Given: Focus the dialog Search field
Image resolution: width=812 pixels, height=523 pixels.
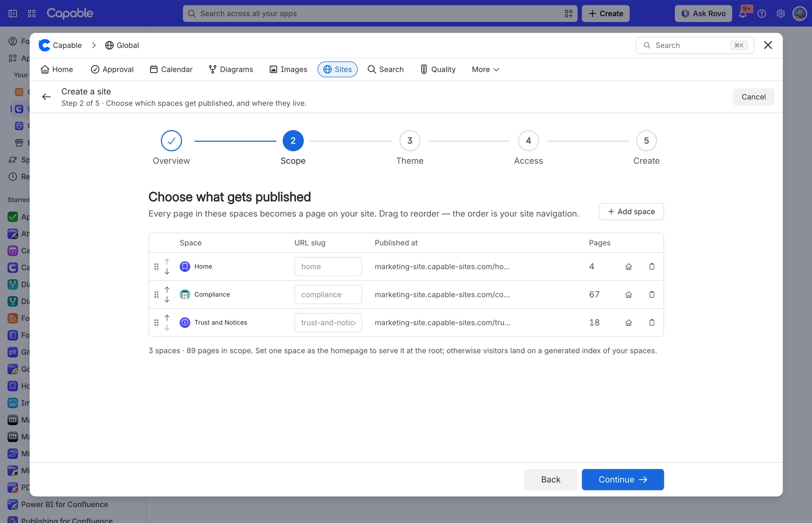Looking at the screenshot, I should pos(695,45).
